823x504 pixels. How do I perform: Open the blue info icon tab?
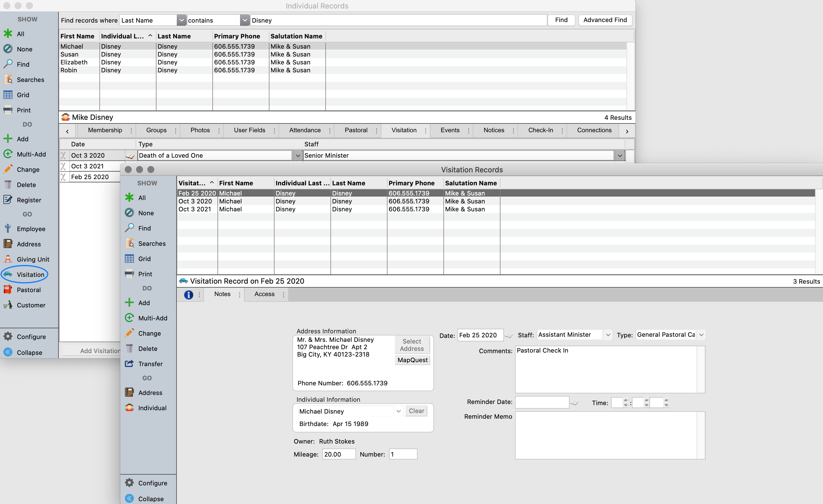coord(188,295)
